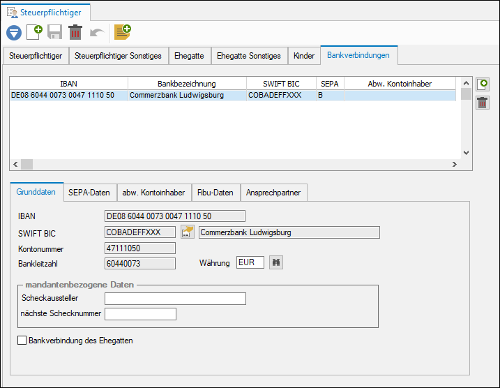Click the vertical scrollbar thumb of table
This screenshot has width=500, height=388.
(466, 94)
